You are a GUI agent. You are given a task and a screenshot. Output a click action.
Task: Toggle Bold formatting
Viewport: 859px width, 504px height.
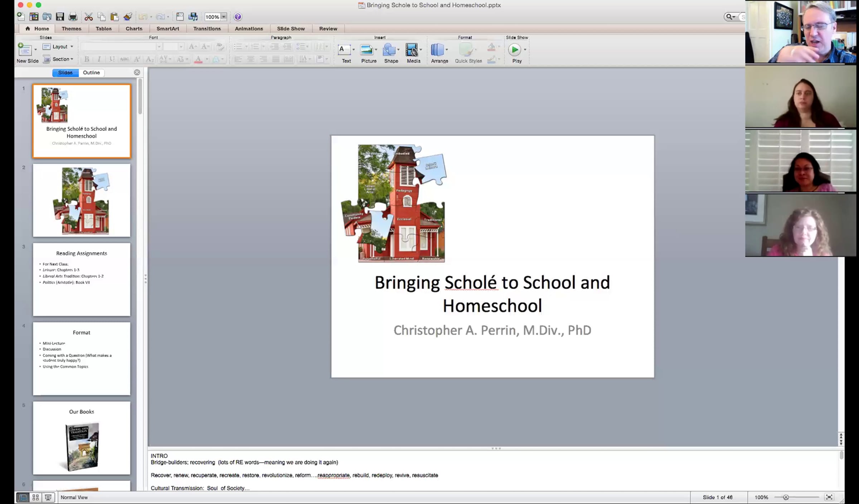(x=87, y=59)
